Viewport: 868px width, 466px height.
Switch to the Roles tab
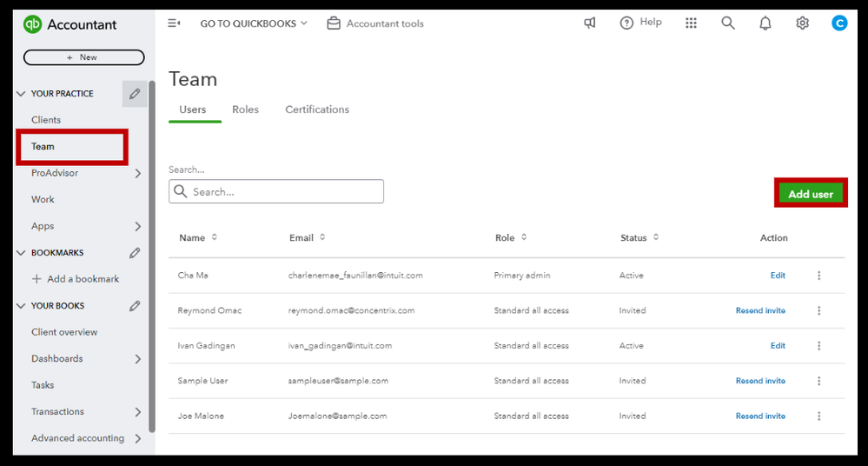[x=245, y=110]
